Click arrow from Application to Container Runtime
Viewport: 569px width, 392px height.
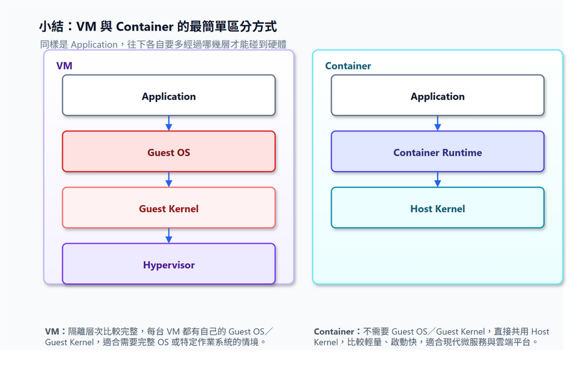[x=438, y=124]
